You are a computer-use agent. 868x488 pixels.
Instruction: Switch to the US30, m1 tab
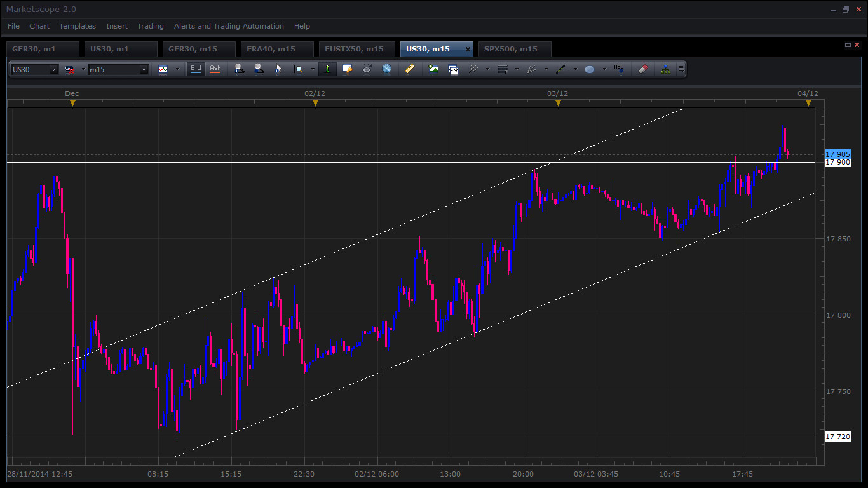[x=121, y=49]
